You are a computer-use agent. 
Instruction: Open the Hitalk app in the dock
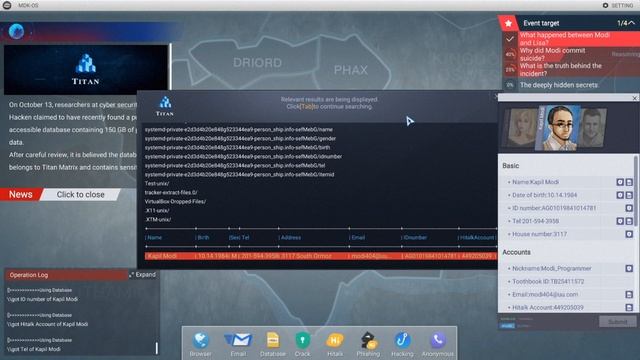[x=335, y=344]
